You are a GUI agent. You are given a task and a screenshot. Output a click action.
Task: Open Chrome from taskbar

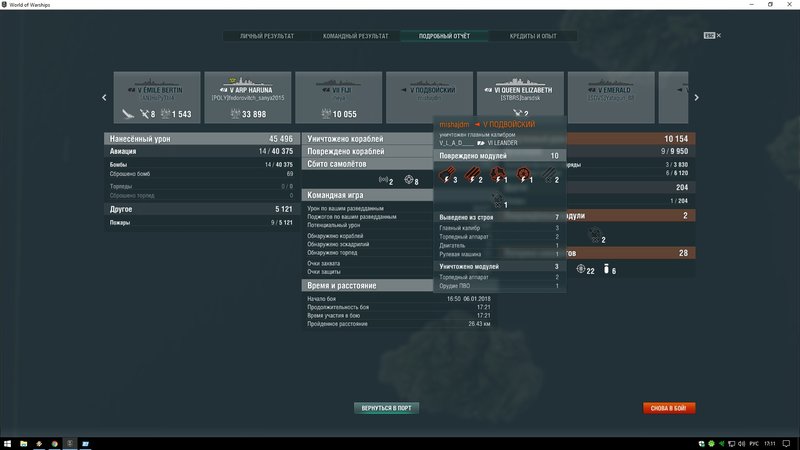[x=55, y=443]
